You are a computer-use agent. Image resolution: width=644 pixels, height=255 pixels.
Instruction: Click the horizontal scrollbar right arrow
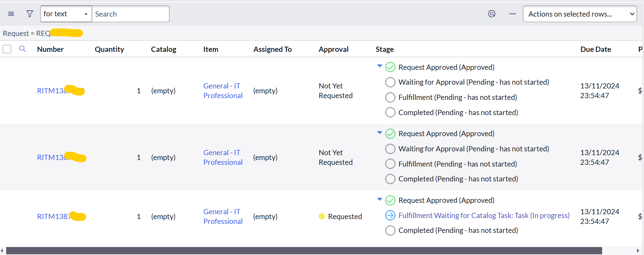pyautogui.click(x=638, y=251)
